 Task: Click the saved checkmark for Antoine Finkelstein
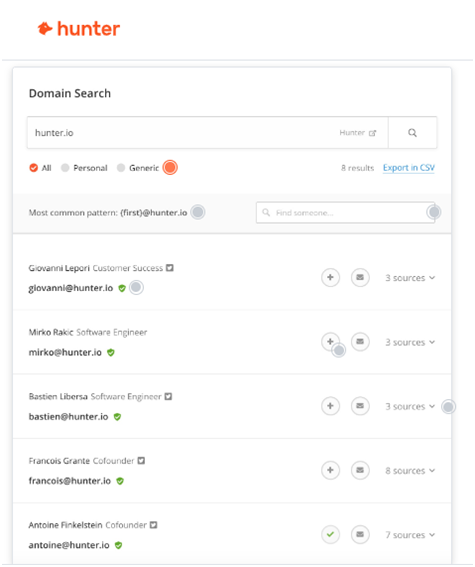330,534
